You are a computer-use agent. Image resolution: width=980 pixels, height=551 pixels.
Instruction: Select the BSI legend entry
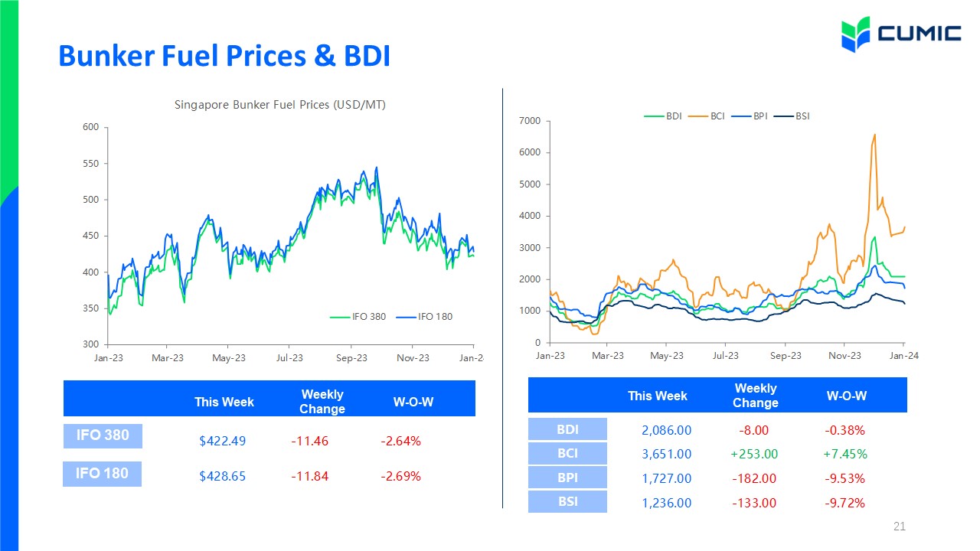point(792,116)
